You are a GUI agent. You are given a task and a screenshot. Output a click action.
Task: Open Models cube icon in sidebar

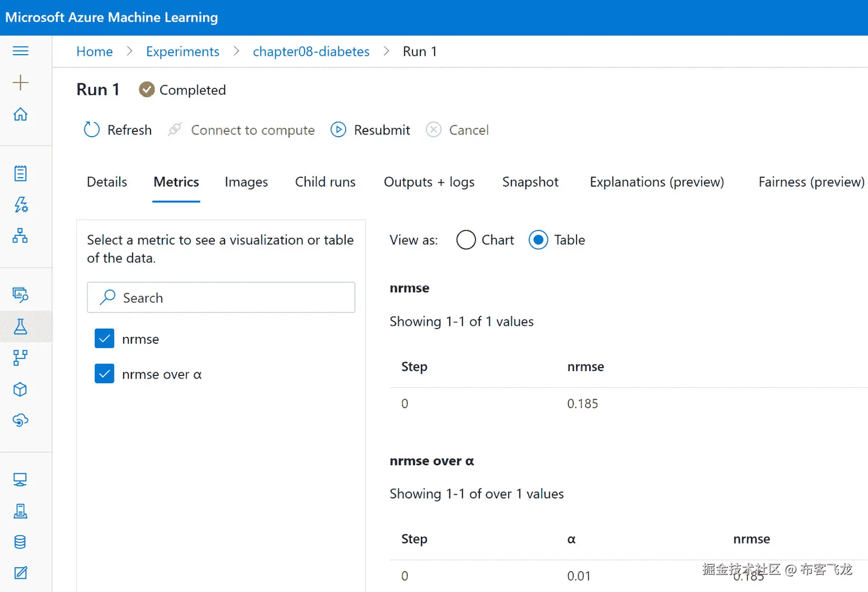21,390
